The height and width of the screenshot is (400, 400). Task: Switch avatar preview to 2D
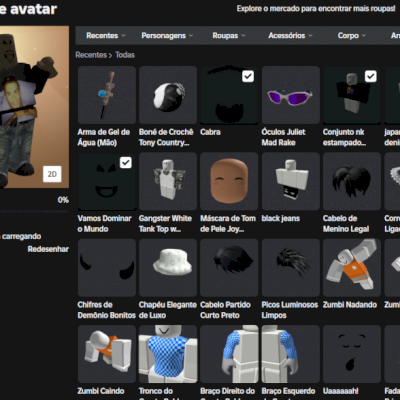(52, 174)
